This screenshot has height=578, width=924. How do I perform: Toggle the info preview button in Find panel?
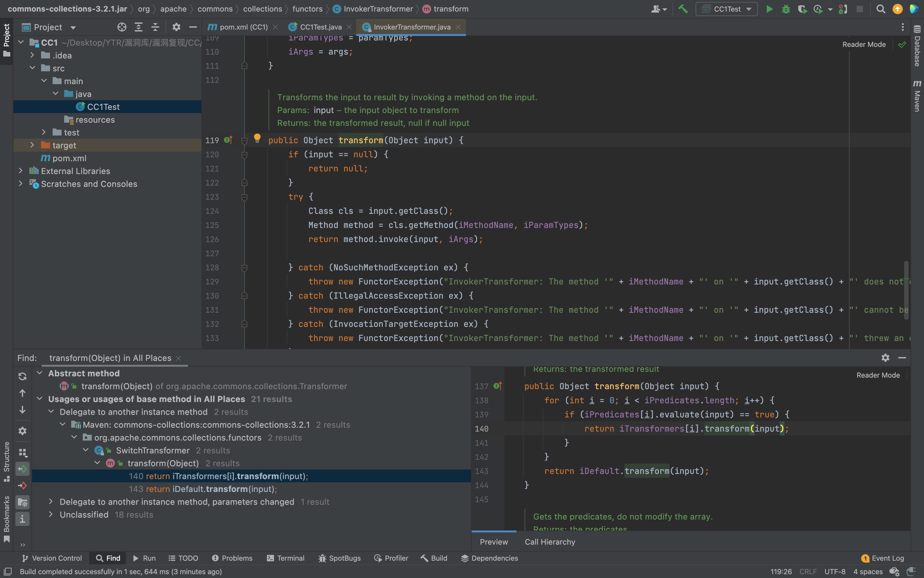click(22, 519)
